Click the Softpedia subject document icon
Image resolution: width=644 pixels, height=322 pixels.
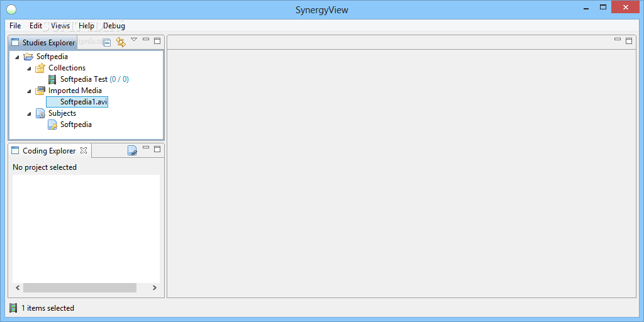click(52, 125)
